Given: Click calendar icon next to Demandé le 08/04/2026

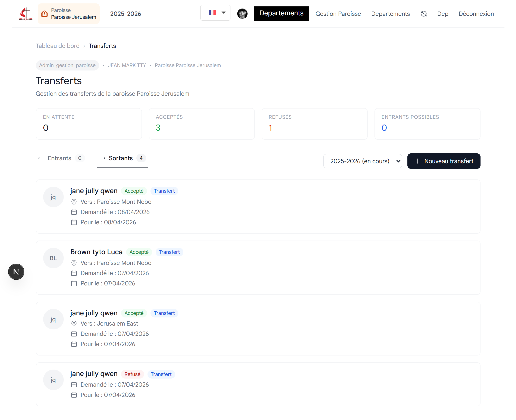Looking at the screenshot, I should click(74, 212).
